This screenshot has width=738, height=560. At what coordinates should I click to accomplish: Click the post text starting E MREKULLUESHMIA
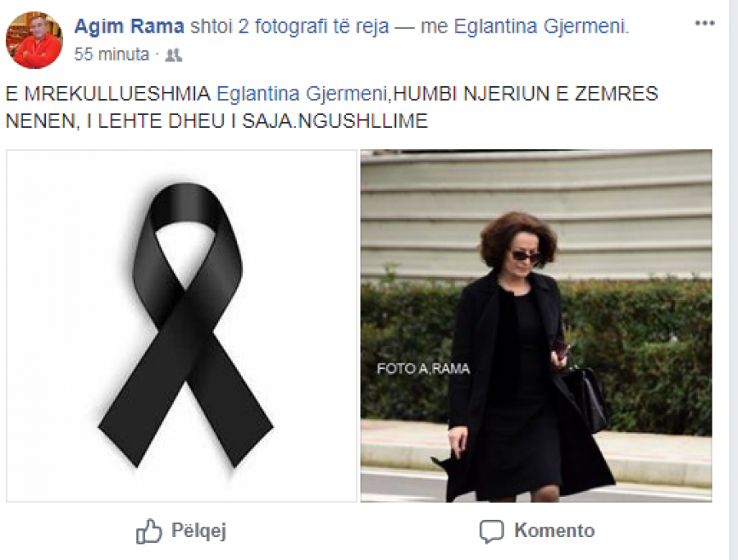click(x=331, y=107)
